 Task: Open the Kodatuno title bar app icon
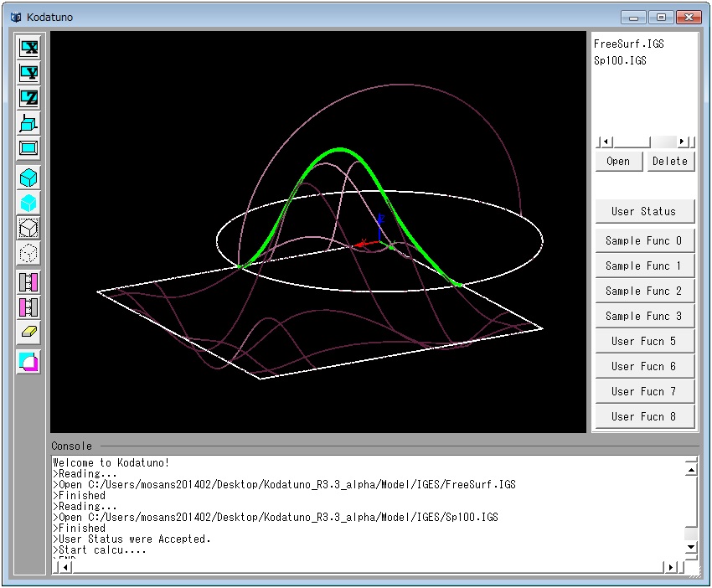pos(16,18)
